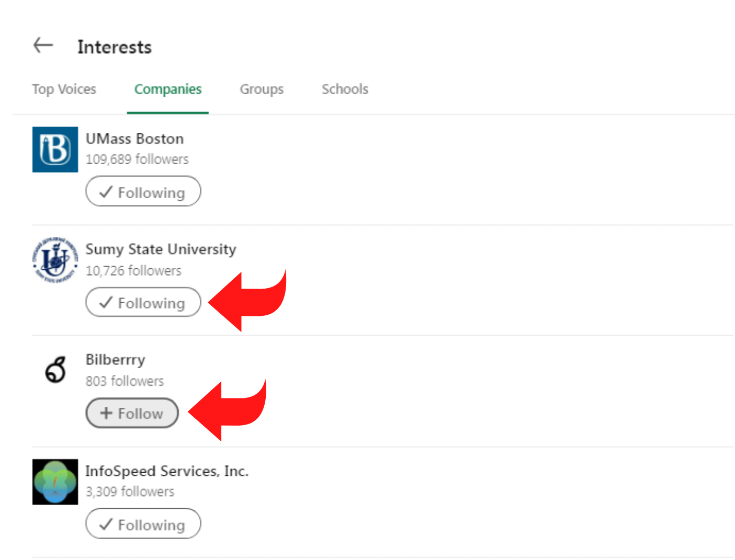The width and height of the screenshot is (735, 560).
Task: Open the Schools tab
Action: [x=345, y=89]
